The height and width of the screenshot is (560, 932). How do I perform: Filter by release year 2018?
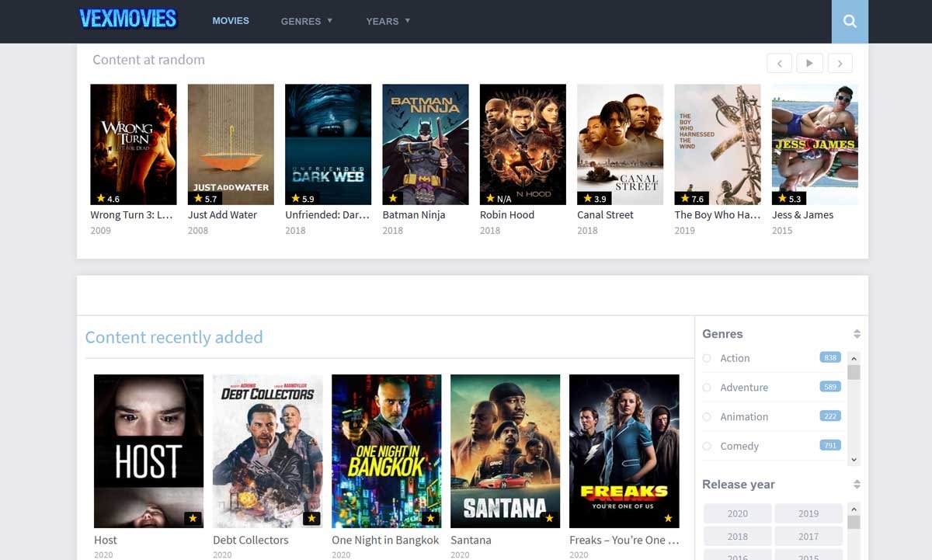pos(738,536)
